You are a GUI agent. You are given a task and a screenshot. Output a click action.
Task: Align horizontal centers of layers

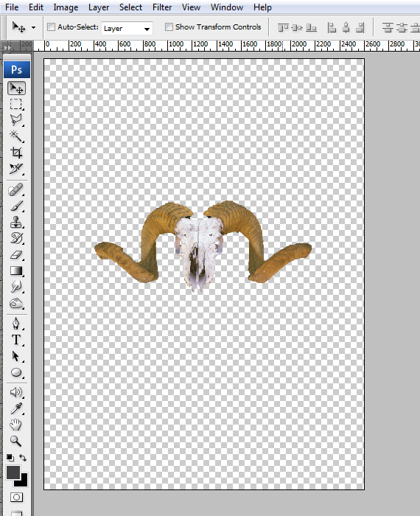[x=346, y=28]
